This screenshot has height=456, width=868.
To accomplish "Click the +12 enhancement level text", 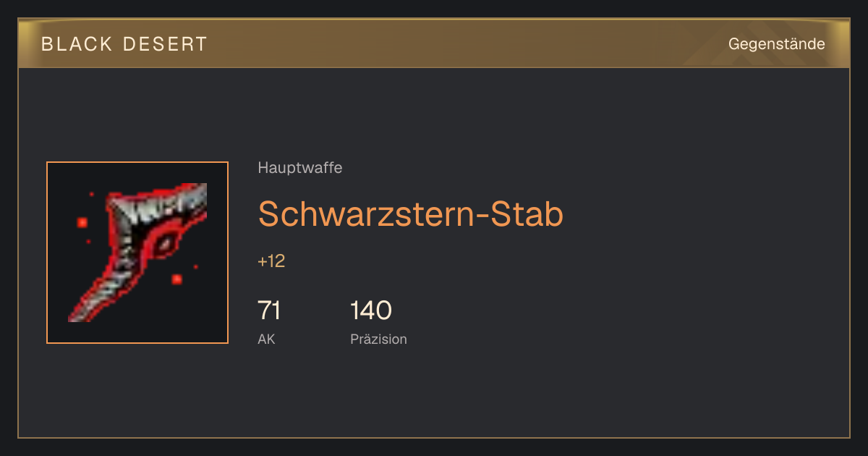I will [271, 261].
